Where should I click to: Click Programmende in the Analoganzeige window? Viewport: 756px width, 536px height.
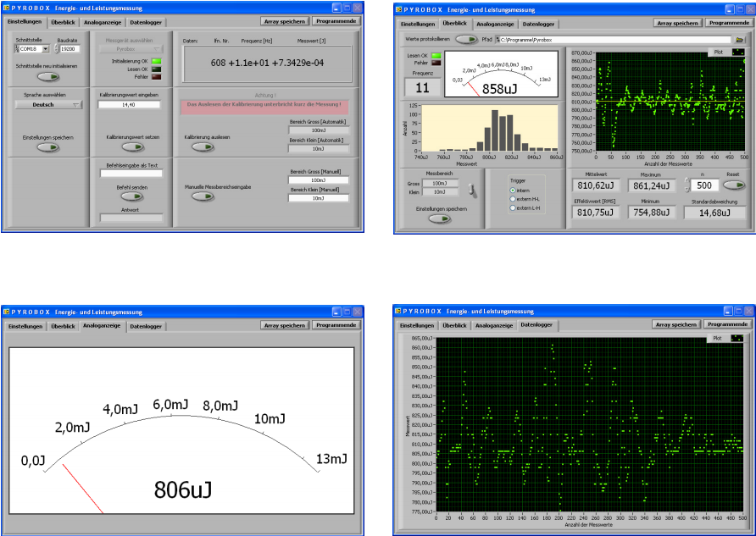pos(336,325)
